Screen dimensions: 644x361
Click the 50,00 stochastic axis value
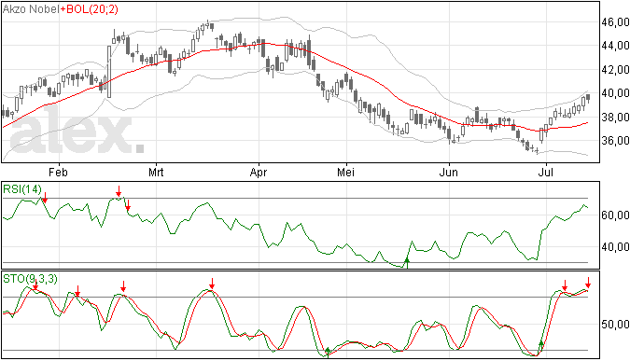coord(616,325)
